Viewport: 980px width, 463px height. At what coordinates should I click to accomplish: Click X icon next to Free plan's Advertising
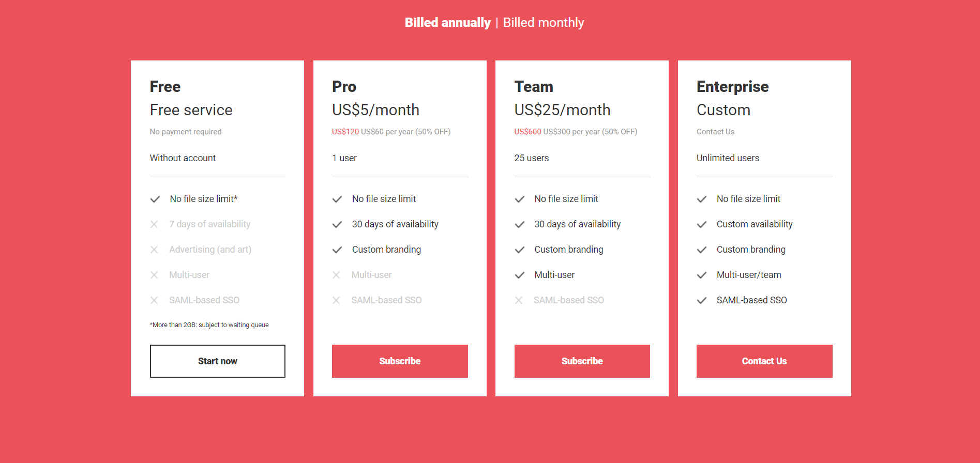pyautogui.click(x=154, y=250)
